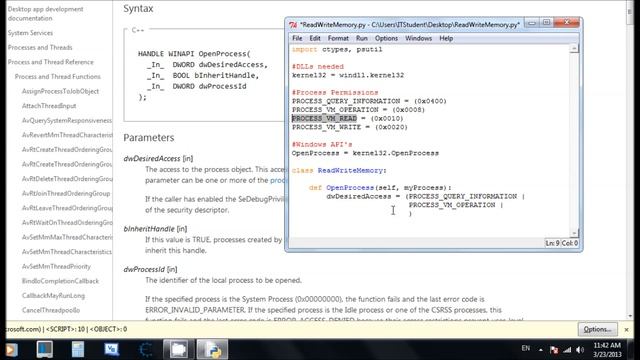Click the PROCESS_VM_WRITE code line

click(349, 127)
